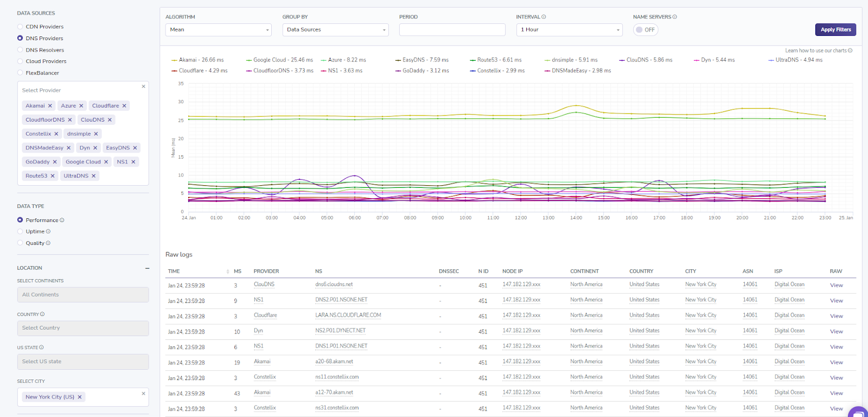The height and width of the screenshot is (417, 868).
Task: Remove the Dyn provider tag
Action: pyautogui.click(x=95, y=148)
